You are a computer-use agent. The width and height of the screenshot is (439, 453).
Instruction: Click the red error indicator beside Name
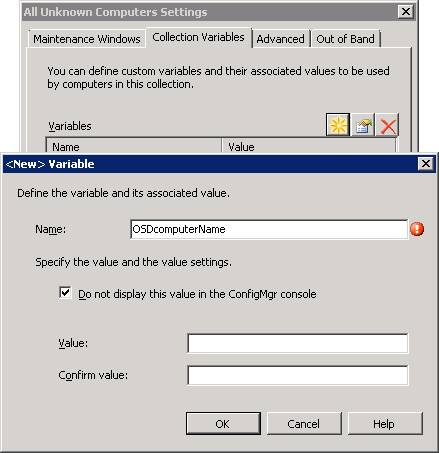(417, 229)
